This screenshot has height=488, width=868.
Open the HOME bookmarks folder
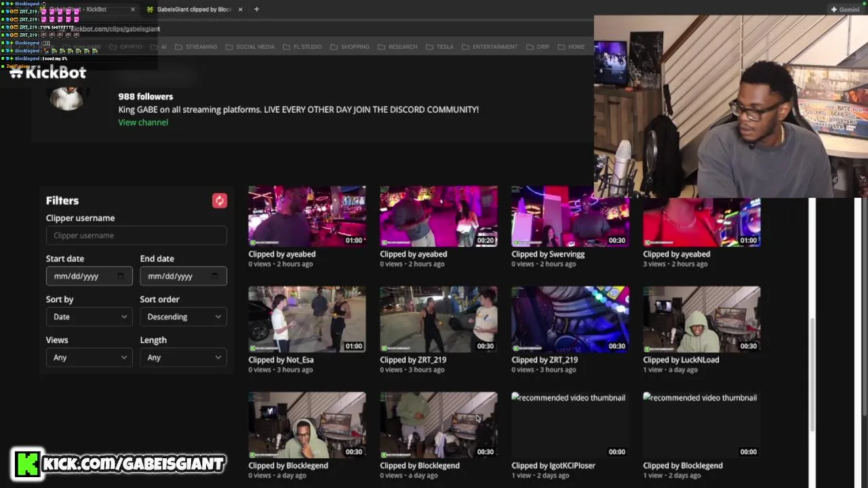point(571,47)
